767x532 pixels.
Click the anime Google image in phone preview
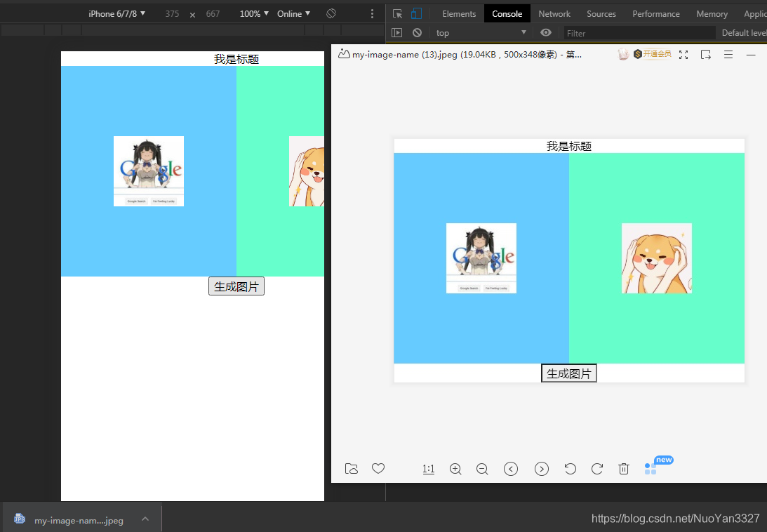click(x=149, y=171)
